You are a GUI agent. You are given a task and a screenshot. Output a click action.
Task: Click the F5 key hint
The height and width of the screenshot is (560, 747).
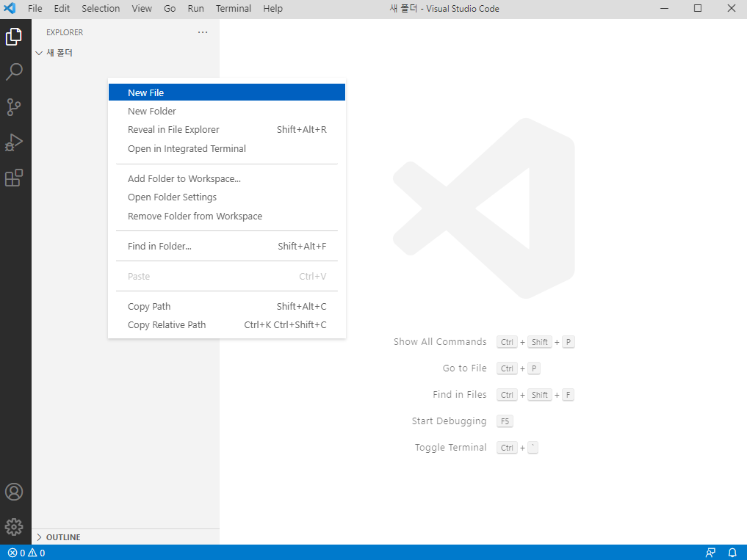[x=505, y=421]
